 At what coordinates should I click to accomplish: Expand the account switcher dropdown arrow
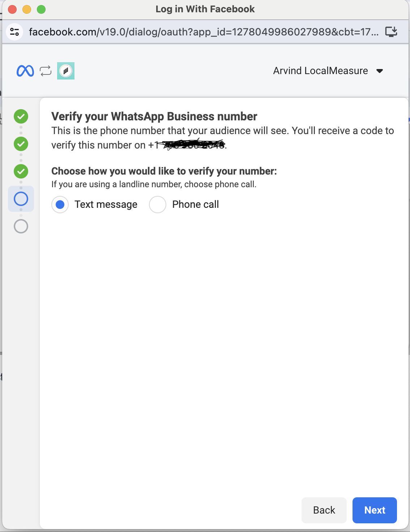pyautogui.click(x=380, y=71)
